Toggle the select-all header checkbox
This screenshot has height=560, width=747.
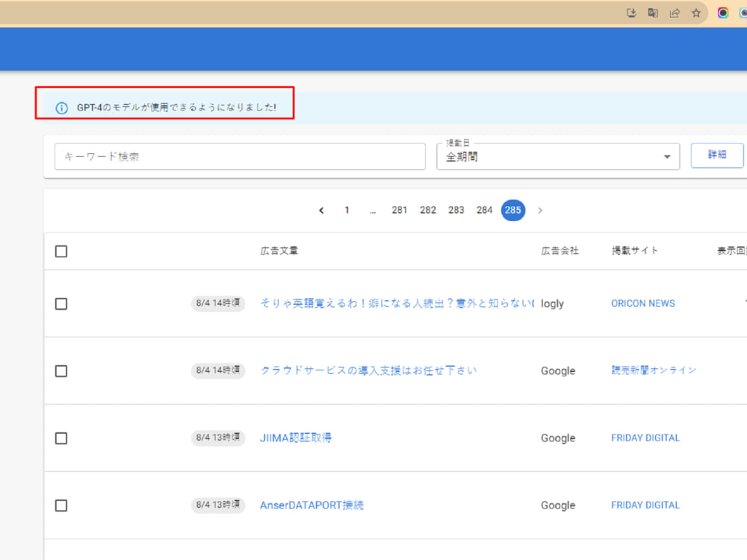coord(61,252)
